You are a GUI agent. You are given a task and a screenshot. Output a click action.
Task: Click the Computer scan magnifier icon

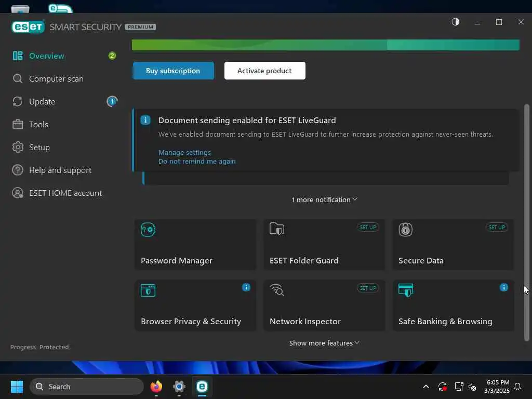tap(18, 79)
